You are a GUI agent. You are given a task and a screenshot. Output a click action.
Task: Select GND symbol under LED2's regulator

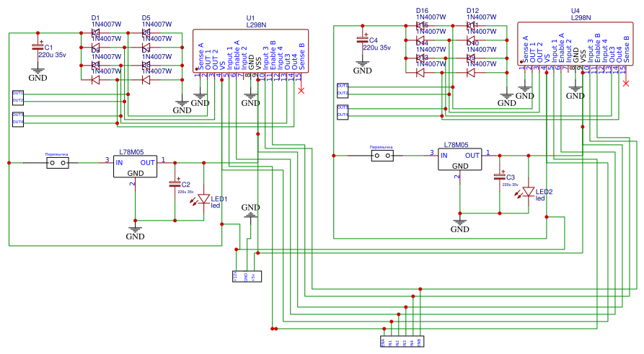459,226
